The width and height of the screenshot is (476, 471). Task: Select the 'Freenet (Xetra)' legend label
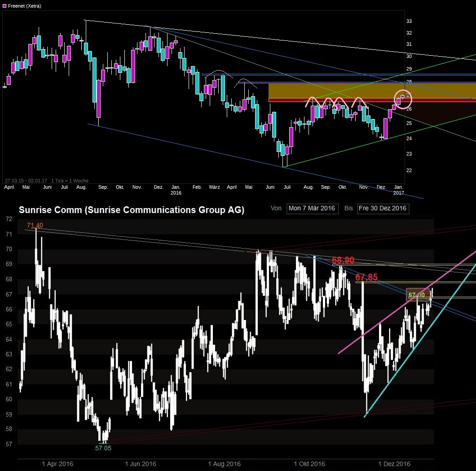[x=25, y=6]
